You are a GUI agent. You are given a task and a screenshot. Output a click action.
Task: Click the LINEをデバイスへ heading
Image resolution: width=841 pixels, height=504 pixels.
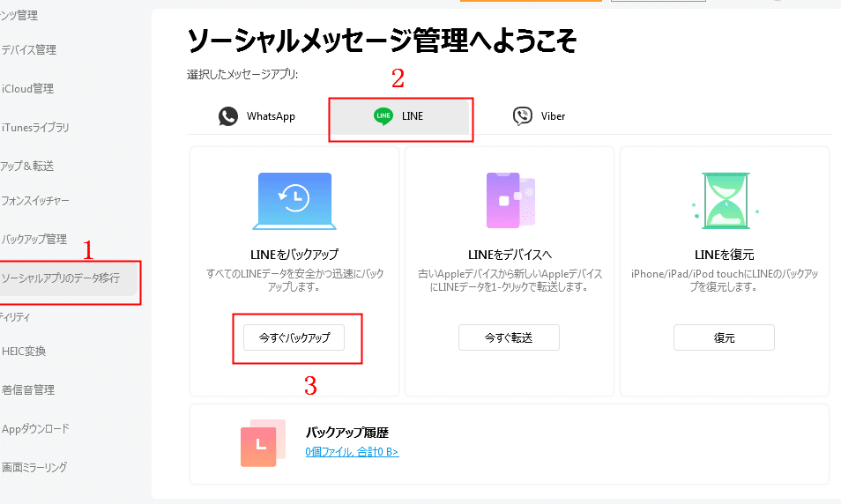click(510, 255)
